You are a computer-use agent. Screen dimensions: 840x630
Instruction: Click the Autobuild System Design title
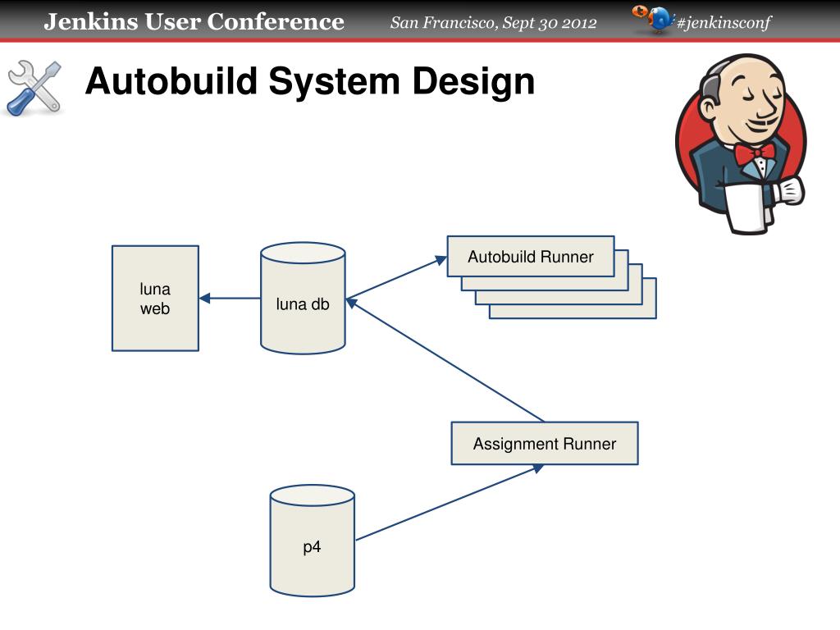[310, 82]
